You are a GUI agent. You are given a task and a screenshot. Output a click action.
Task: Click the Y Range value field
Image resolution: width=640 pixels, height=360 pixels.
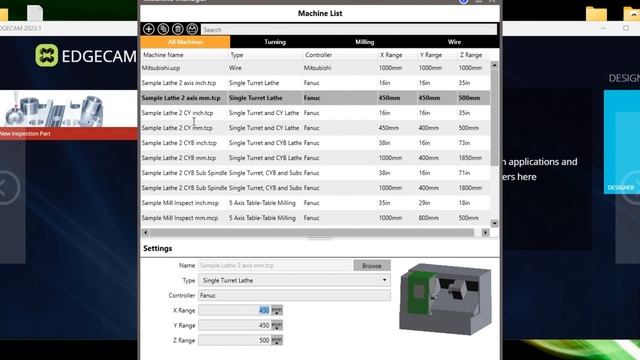point(234,325)
